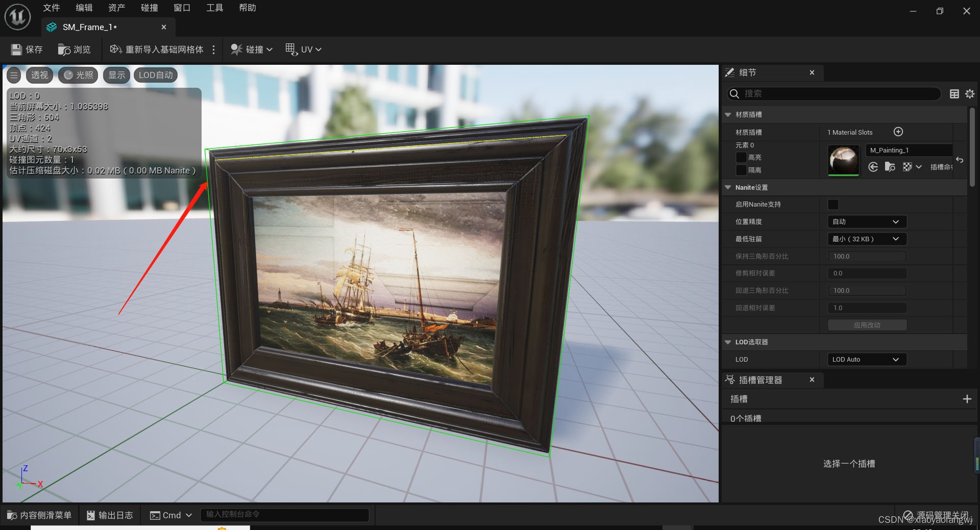980x530 pixels.
Task: Add a new socket with plus icon
Action: [967, 399]
